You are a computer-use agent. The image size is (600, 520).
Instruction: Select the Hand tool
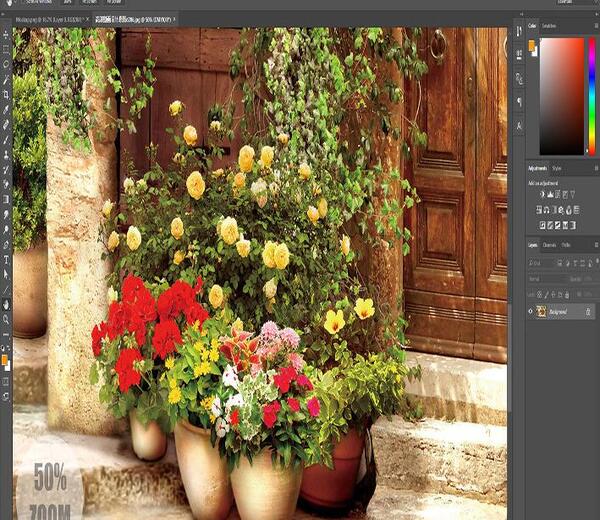coord(6,305)
